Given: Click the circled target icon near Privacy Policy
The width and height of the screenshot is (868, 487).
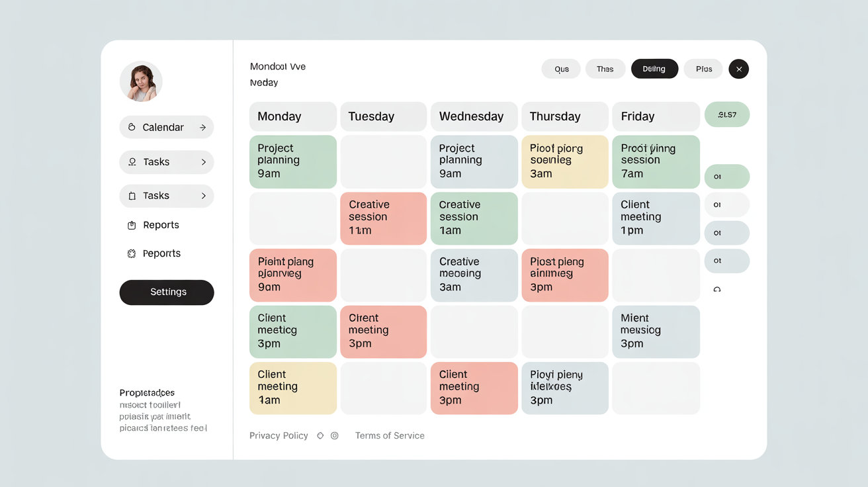Looking at the screenshot, I should 334,435.
